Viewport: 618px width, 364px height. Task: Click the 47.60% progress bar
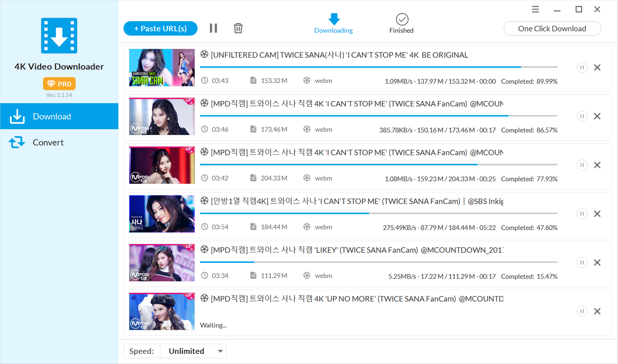click(379, 213)
